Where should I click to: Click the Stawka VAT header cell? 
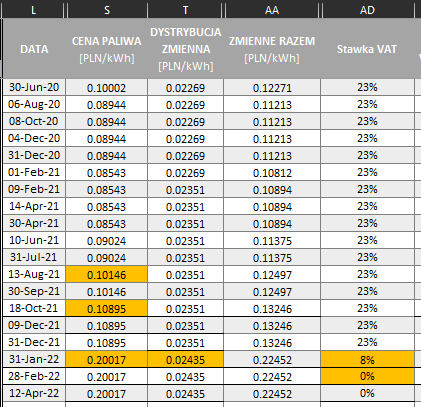click(367, 49)
